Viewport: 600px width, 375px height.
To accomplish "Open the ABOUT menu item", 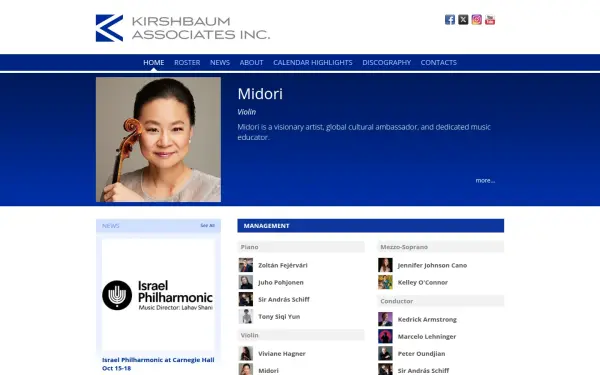I will 251,62.
